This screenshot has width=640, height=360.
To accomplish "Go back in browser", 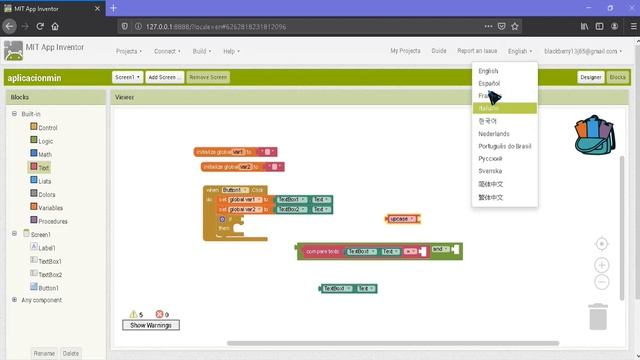I will (9, 27).
